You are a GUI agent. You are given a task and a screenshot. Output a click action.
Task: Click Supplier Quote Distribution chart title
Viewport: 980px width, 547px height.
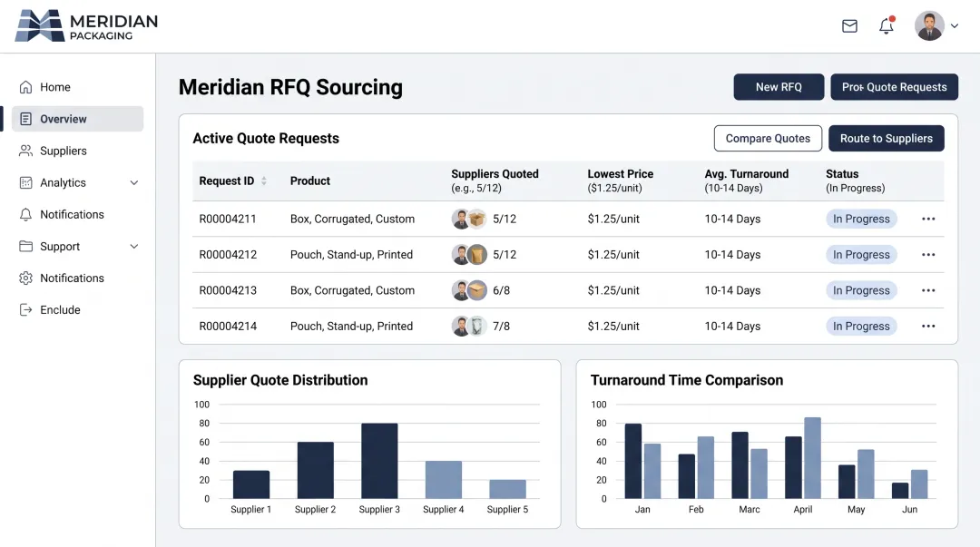point(280,380)
